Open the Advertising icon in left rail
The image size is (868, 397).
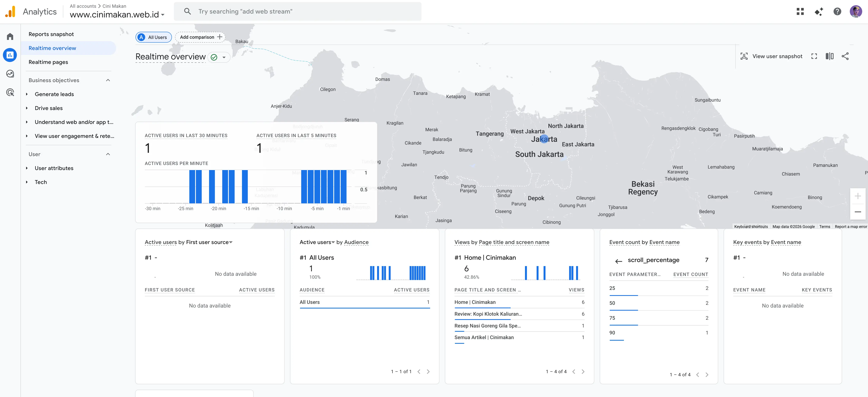[x=10, y=92]
